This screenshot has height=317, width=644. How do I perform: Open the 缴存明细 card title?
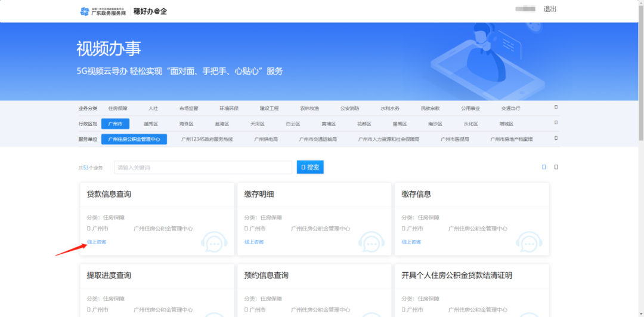[x=259, y=194]
